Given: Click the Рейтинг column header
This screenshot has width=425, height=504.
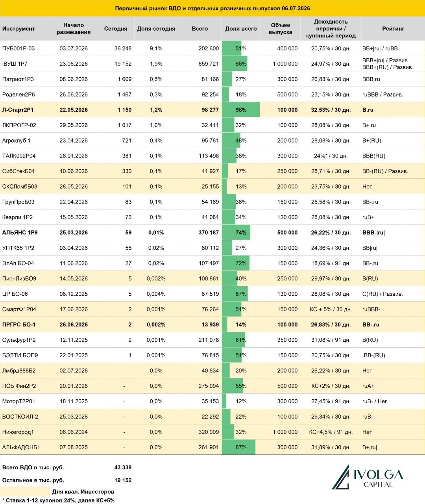Looking at the screenshot, I should (x=393, y=29).
